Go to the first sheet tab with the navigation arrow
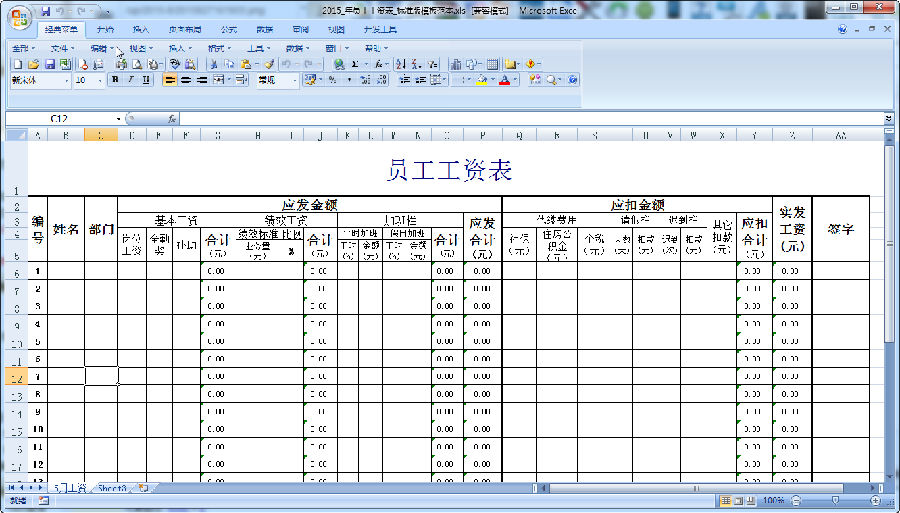 11,488
